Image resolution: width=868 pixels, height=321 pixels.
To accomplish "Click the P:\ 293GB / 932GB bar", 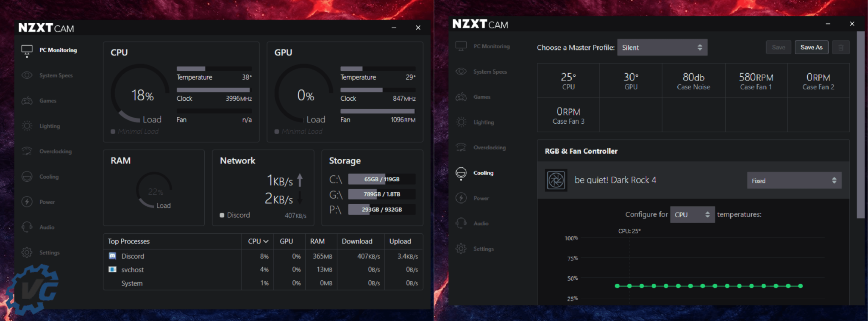I will click(x=381, y=210).
